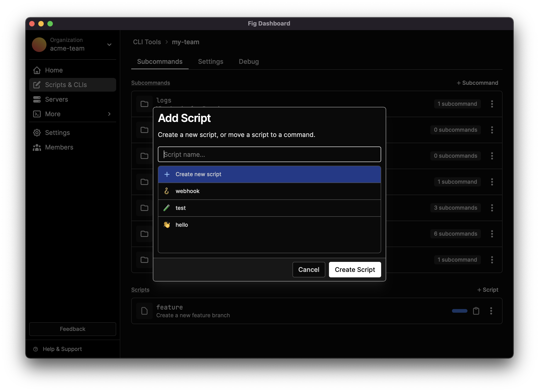This screenshot has height=392, width=539.
Task: Navigate to CLI Tools breadcrumb
Action: (147, 42)
